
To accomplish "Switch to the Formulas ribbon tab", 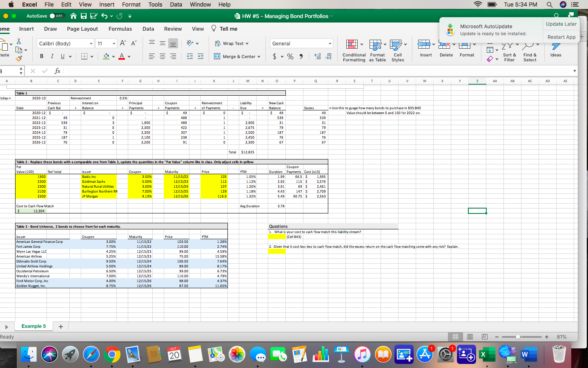I will [120, 29].
